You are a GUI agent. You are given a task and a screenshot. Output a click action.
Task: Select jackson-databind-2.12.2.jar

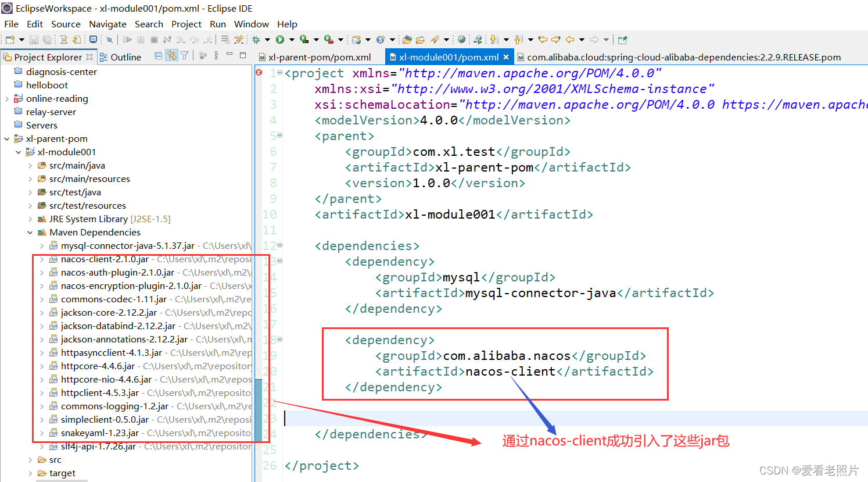pos(118,326)
